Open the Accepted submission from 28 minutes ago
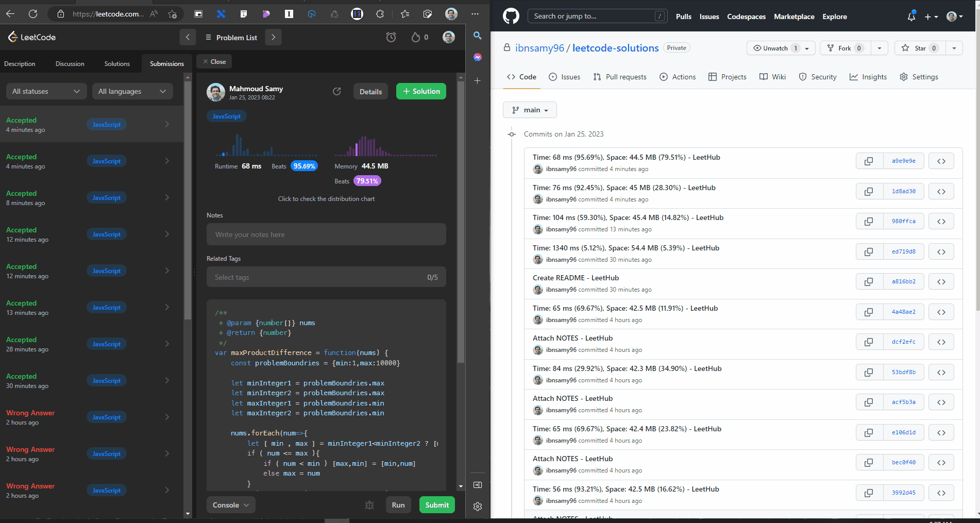Image resolution: width=980 pixels, height=523 pixels. coord(92,344)
